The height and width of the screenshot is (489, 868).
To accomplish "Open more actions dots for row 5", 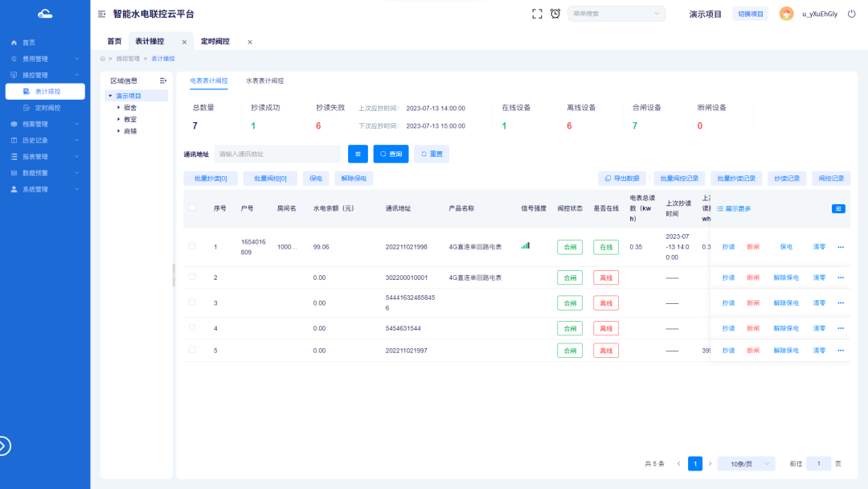I will pyautogui.click(x=841, y=351).
